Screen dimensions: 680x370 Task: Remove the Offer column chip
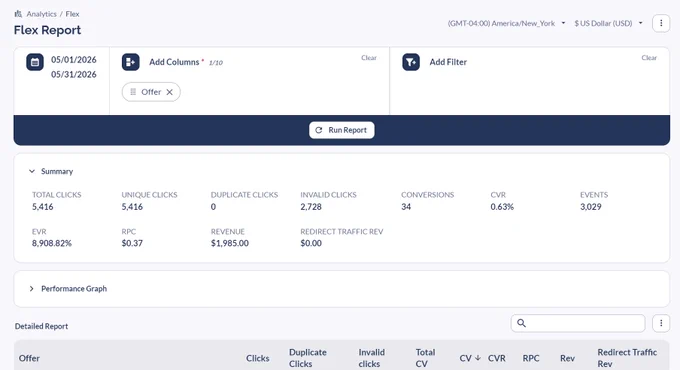pos(170,92)
